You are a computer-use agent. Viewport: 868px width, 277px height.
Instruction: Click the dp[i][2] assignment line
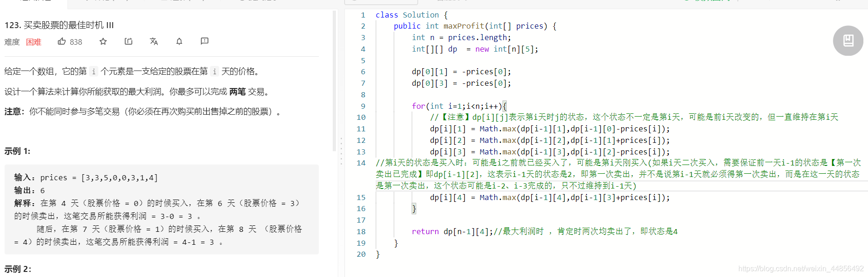[x=550, y=141]
